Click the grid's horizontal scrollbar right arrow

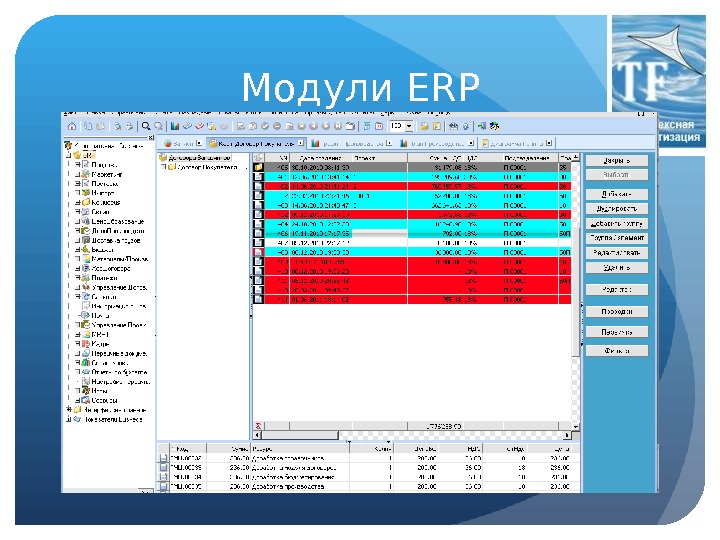568,435
